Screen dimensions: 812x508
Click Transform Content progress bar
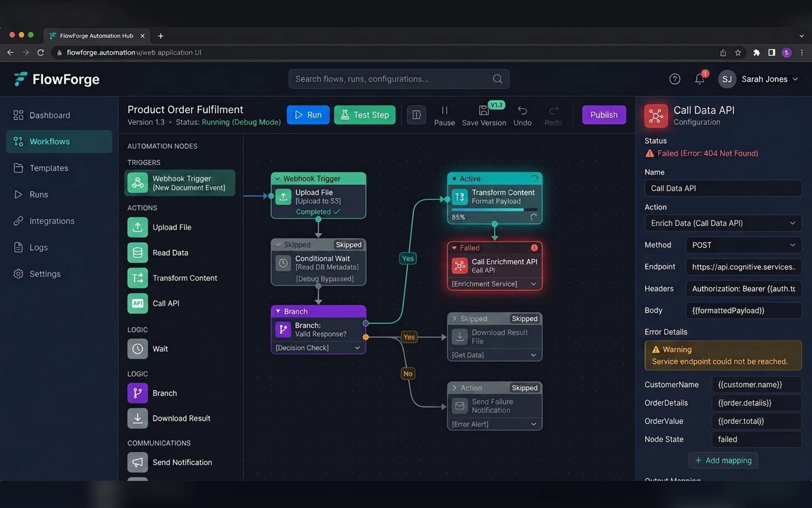(494, 210)
